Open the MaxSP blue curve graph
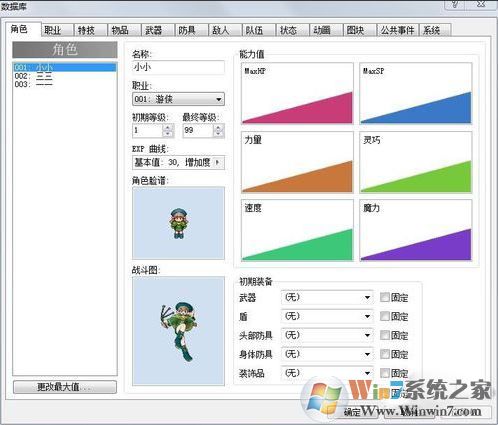Image resolution: width=498 pixels, height=425 pixels. [x=416, y=93]
